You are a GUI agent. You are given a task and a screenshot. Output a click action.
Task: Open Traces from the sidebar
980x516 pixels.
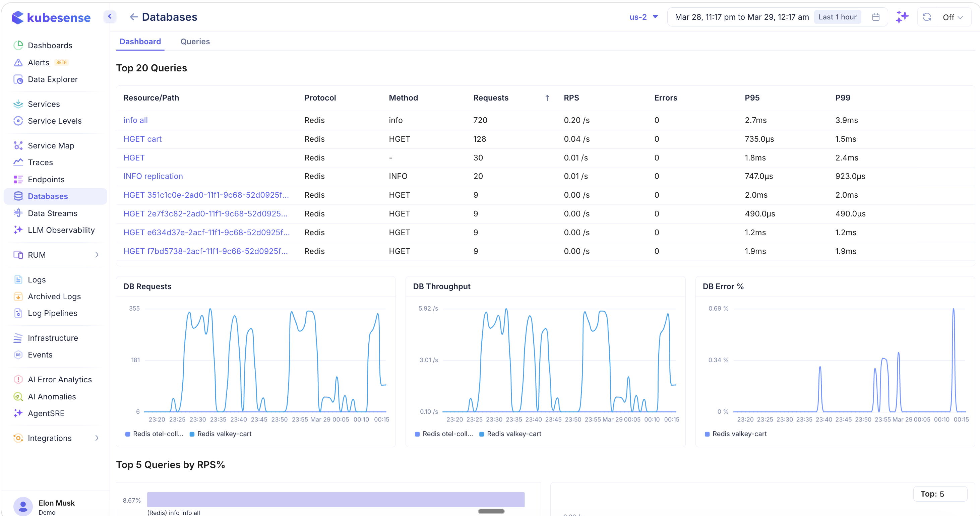coord(40,162)
